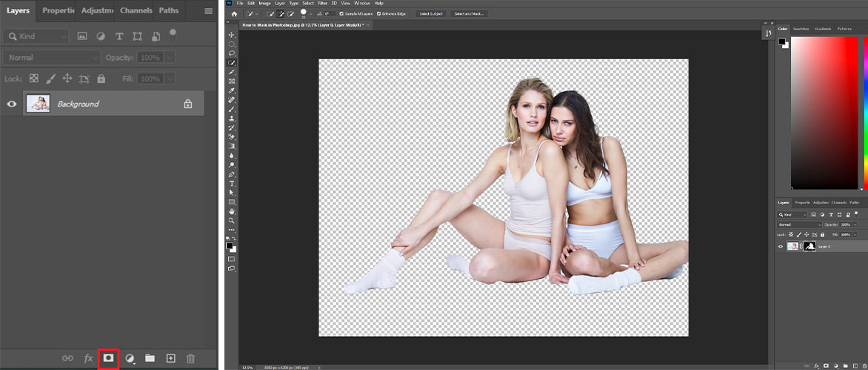Filter for pixel layers icon in enlarged panel
868x370 pixels.
point(82,36)
